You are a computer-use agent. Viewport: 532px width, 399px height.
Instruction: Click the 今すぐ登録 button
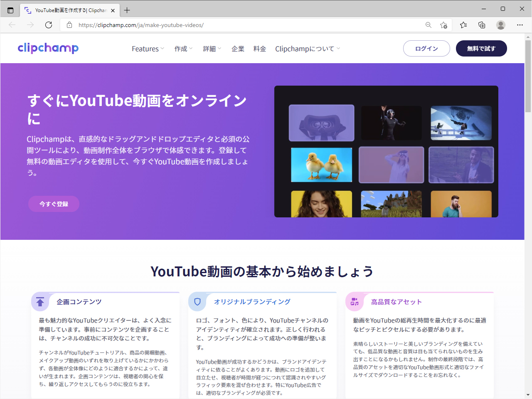[53, 204]
